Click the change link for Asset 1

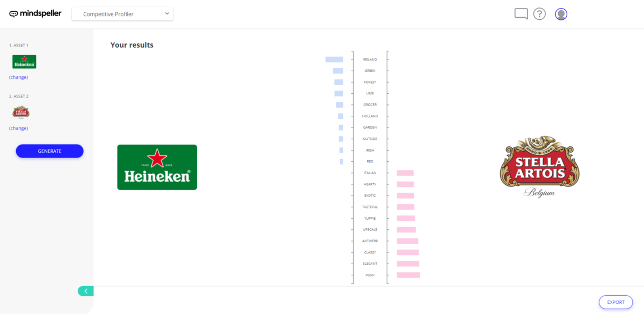pyautogui.click(x=19, y=77)
